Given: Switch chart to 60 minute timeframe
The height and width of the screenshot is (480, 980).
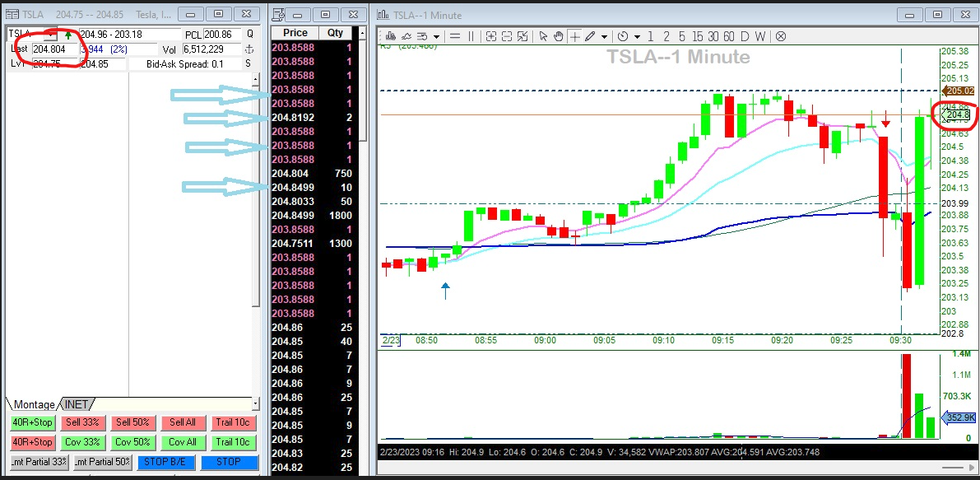Looking at the screenshot, I should pyautogui.click(x=728, y=36).
